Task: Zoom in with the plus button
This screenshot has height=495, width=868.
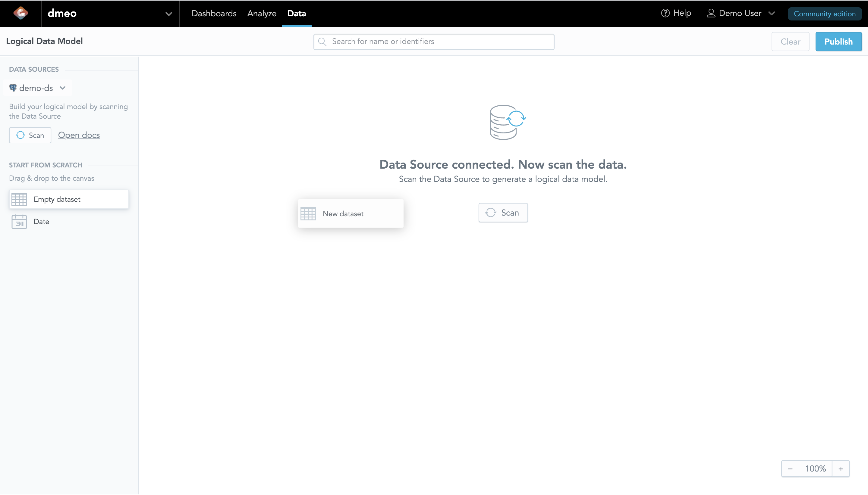Action: pyautogui.click(x=841, y=469)
